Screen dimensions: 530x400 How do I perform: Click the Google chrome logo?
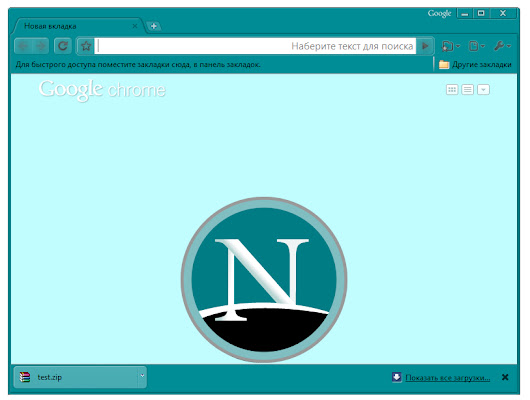[102, 90]
